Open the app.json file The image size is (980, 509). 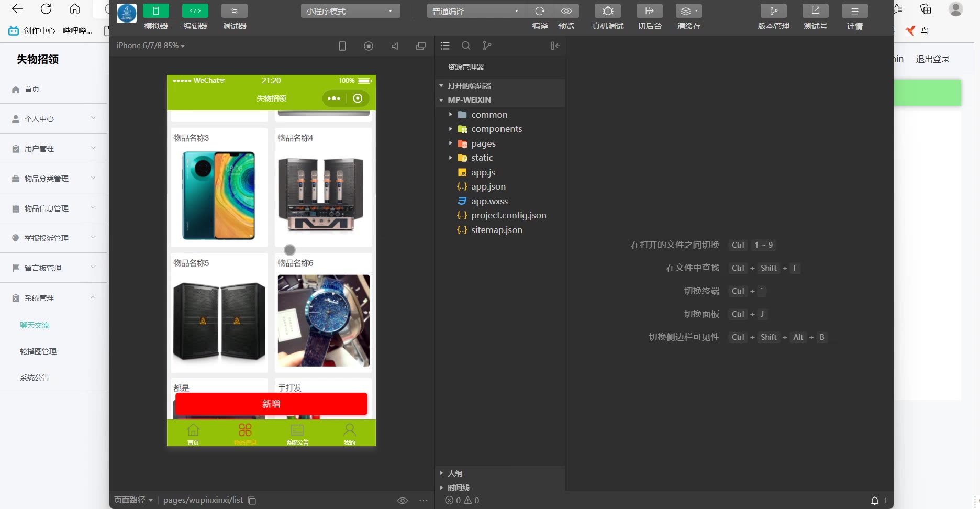pyautogui.click(x=500, y=186)
